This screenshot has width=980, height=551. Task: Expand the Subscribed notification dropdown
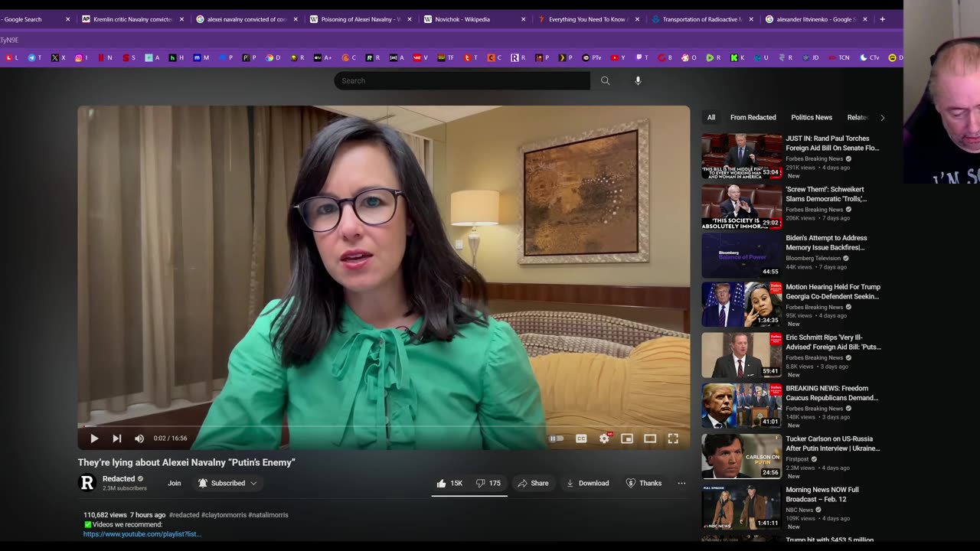coord(227,483)
